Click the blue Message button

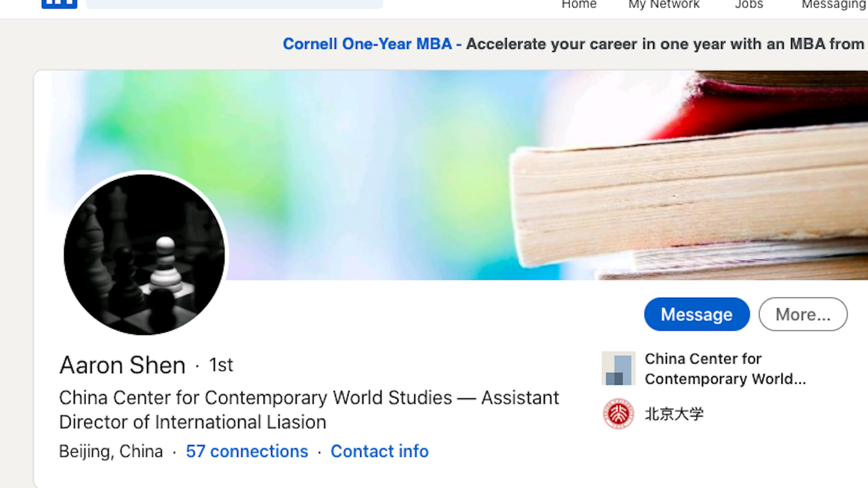[697, 314]
